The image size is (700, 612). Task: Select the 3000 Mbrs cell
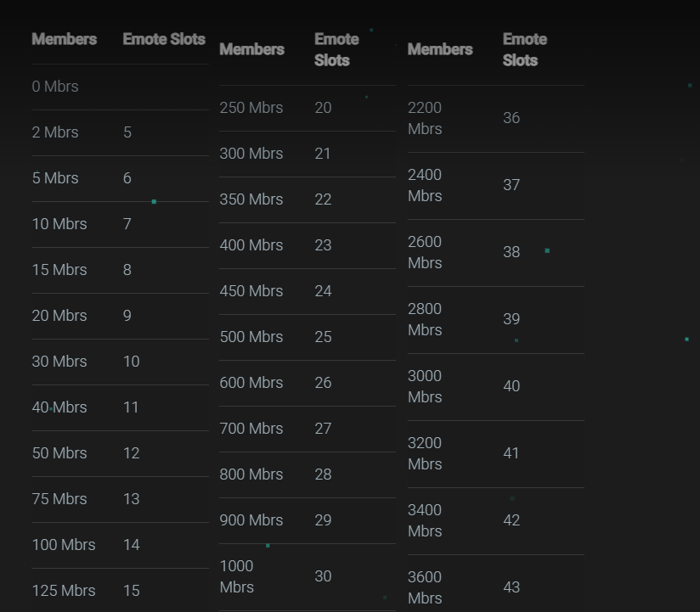pyautogui.click(x=425, y=387)
